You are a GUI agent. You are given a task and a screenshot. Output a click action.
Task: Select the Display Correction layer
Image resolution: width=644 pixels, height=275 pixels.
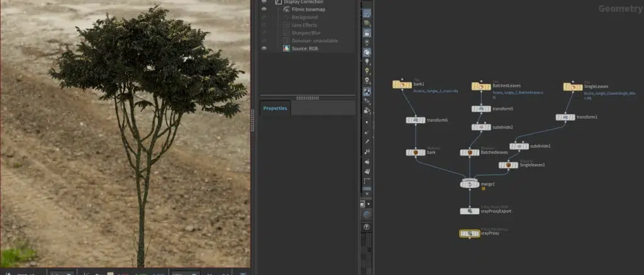click(303, 2)
